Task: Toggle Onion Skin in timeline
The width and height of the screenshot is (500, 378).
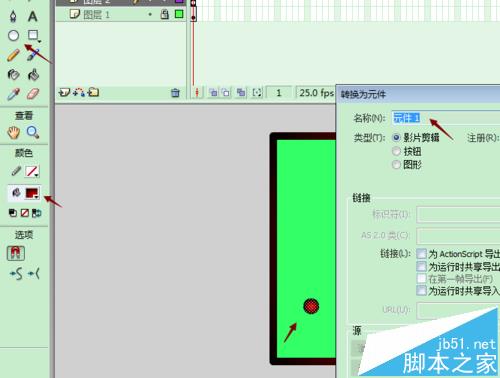Action: tap(214, 93)
